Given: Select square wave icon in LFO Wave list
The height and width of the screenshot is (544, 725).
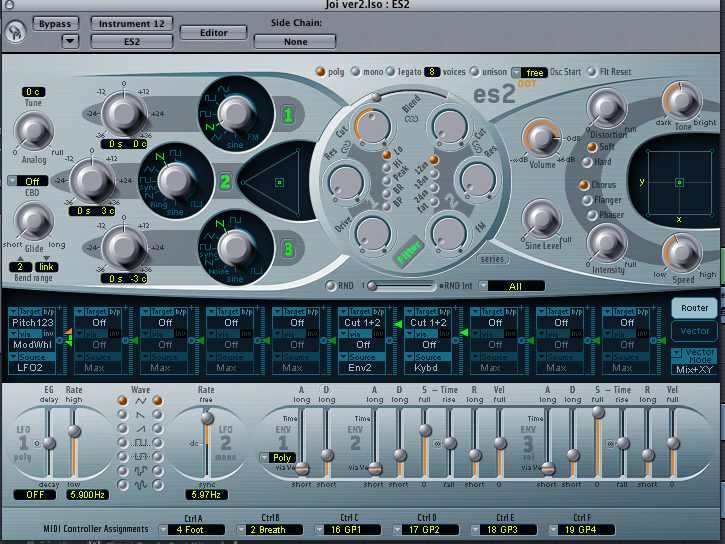Looking at the screenshot, I should click(140, 443).
